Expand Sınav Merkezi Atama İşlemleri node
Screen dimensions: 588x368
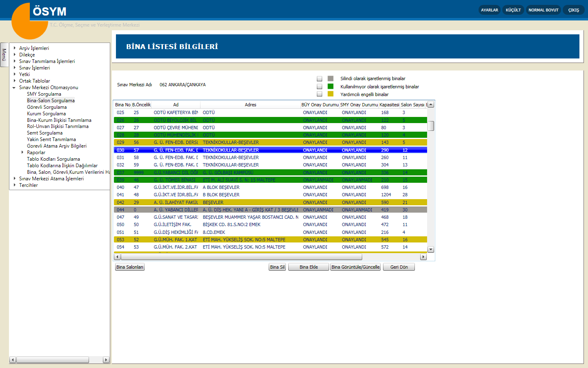[x=14, y=178]
